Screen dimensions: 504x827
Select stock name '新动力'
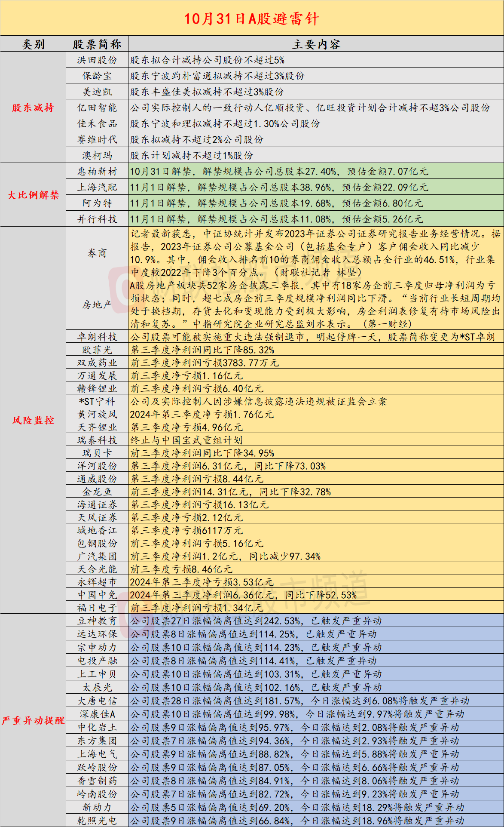(x=97, y=808)
